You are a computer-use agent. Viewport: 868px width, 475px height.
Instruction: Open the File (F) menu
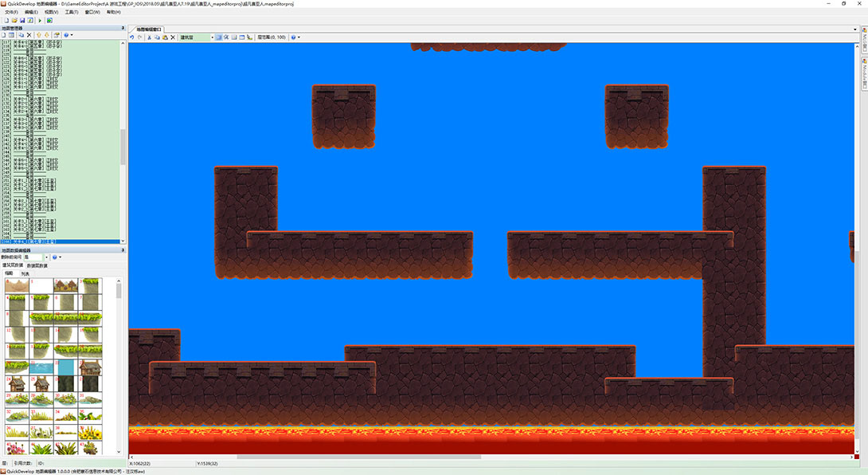point(12,12)
